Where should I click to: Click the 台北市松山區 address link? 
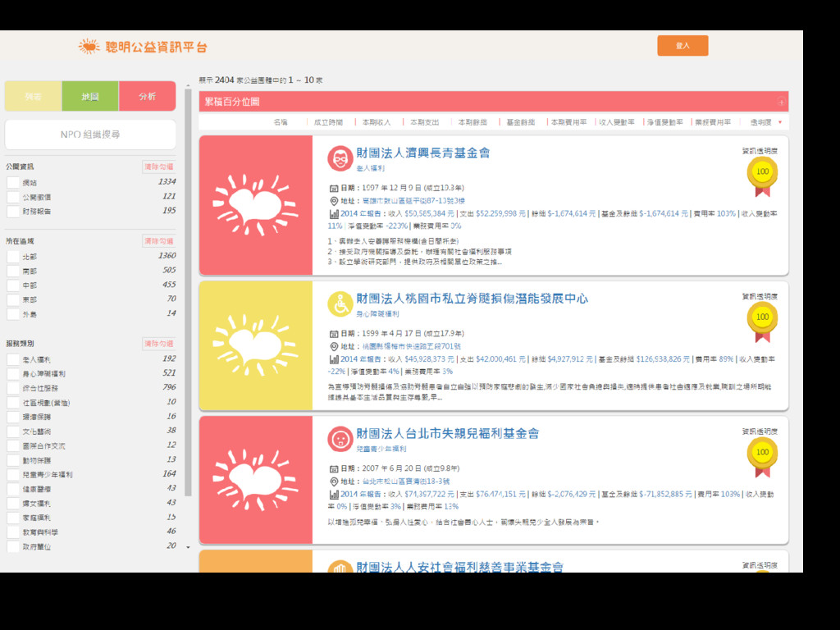(406, 482)
